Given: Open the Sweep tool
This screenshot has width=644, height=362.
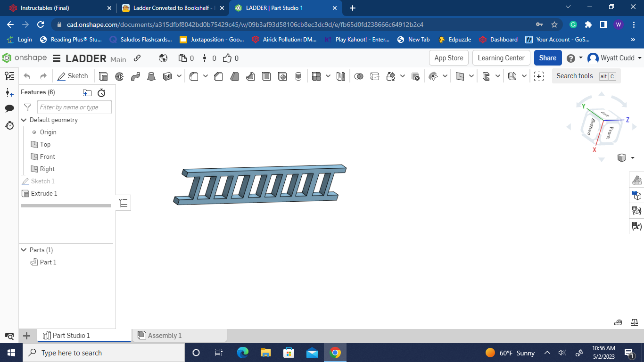Looking at the screenshot, I should (x=135, y=76).
